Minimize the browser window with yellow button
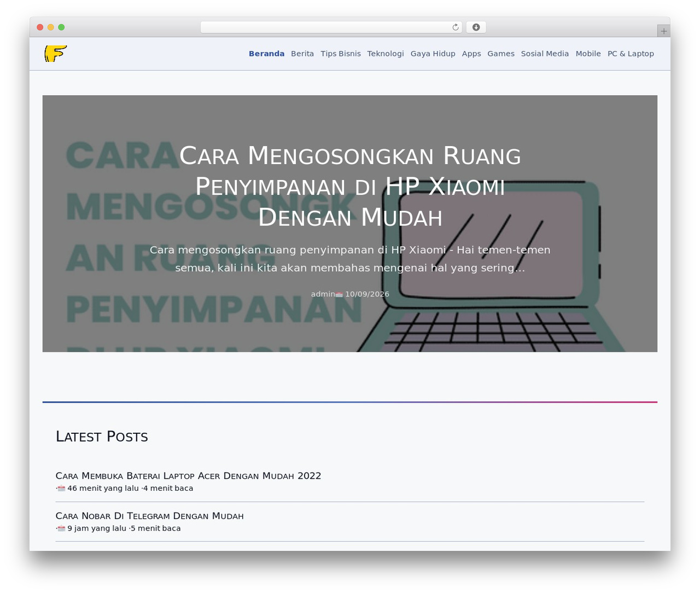Viewport: 700px width, 593px height. click(51, 27)
